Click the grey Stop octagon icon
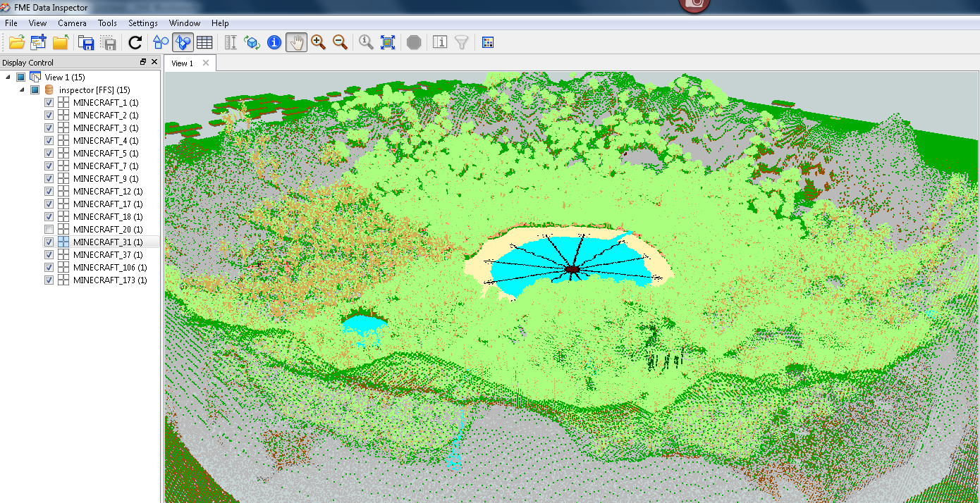This screenshot has height=503, width=980. (414, 42)
